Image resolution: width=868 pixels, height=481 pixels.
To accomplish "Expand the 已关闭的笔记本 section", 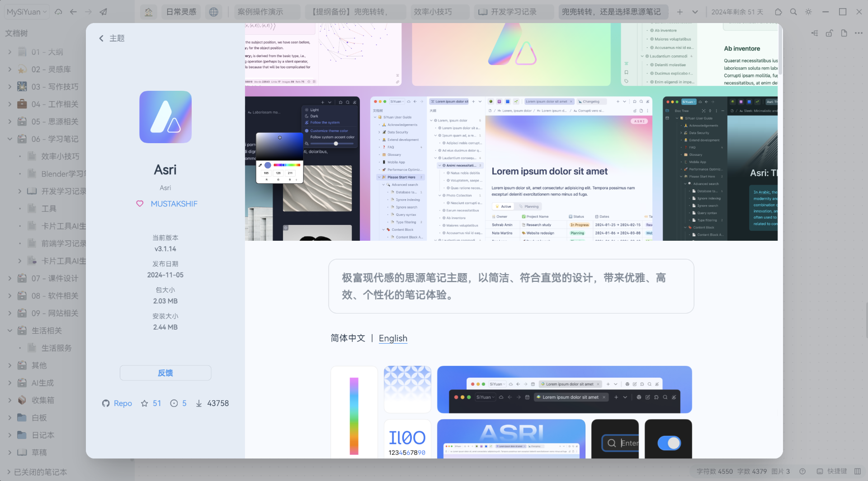I will click(8, 472).
